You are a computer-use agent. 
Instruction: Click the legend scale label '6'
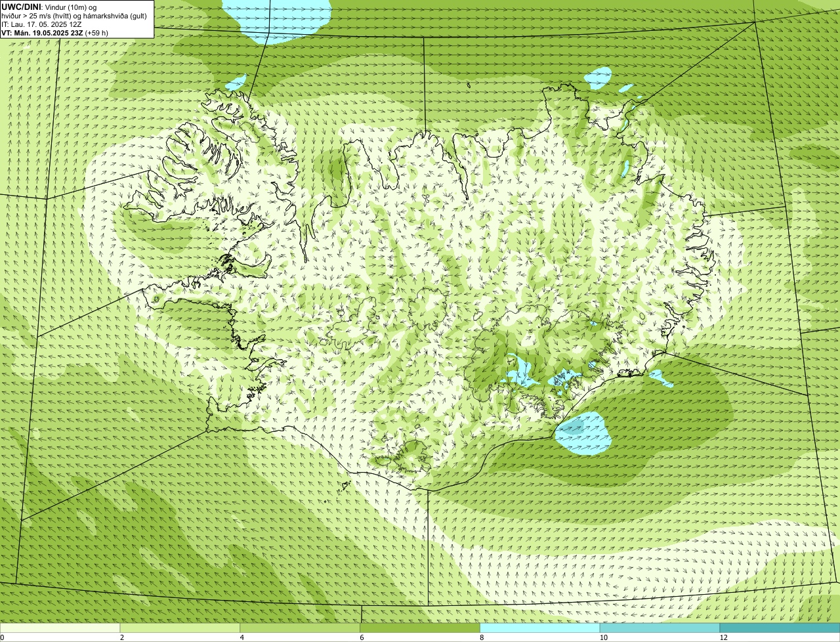click(x=362, y=637)
